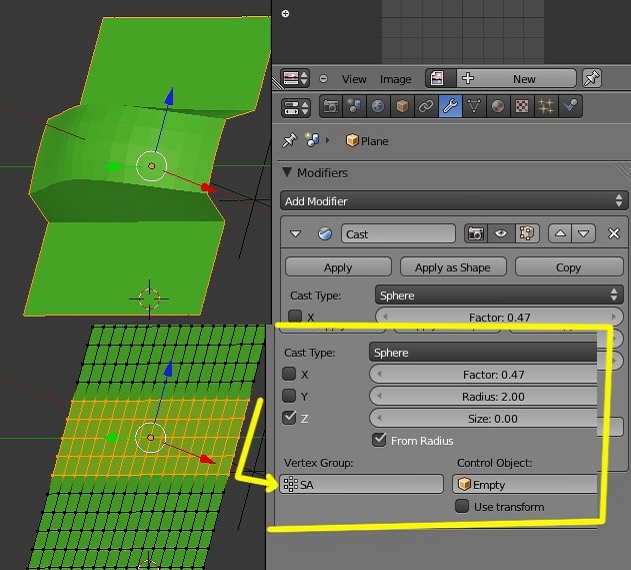Move Cast modifier up in stack
This screenshot has height=570, width=631.
coord(560,233)
